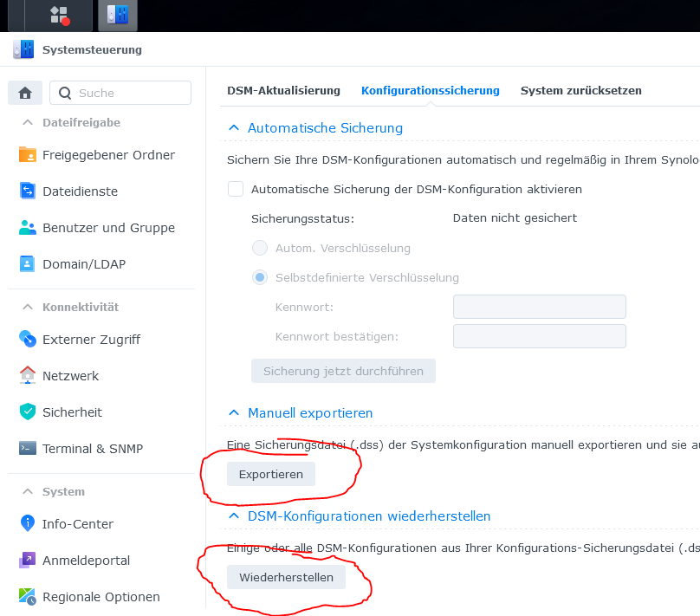Click the Exportieren button
Screen dimensions: 700x616
click(271, 474)
